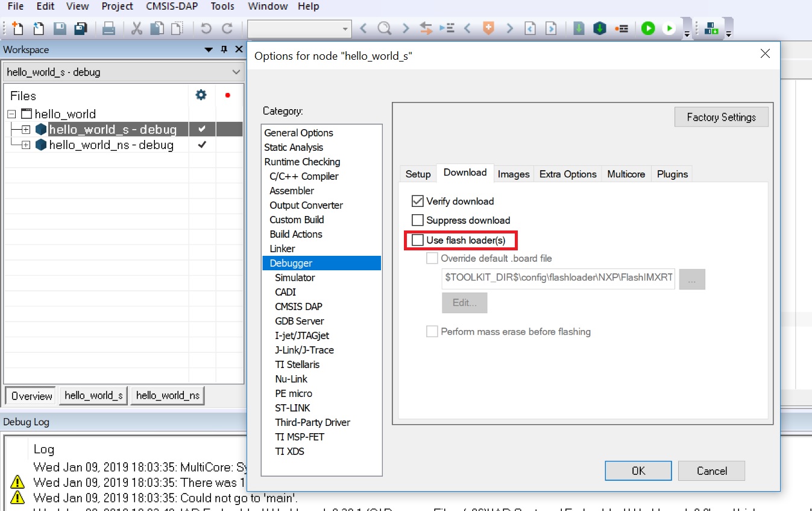The height and width of the screenshot is (511, 812).
Task: Select Linker in the Category list
Action: pyautogui.click(x=282, y=249)
